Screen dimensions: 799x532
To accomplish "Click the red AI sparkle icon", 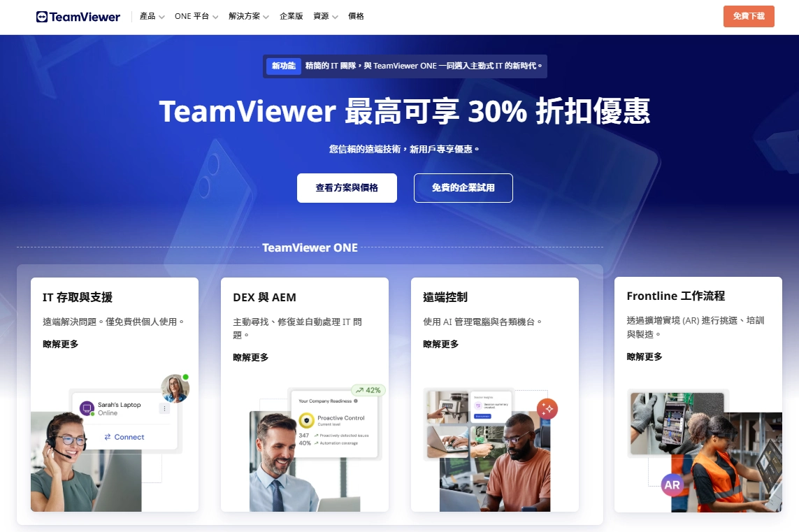I will tap(547, 409).
